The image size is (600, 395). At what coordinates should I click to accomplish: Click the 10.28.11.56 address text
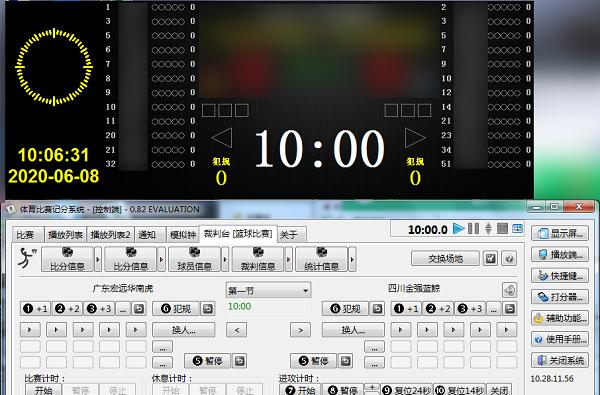[x=552, y=379]
